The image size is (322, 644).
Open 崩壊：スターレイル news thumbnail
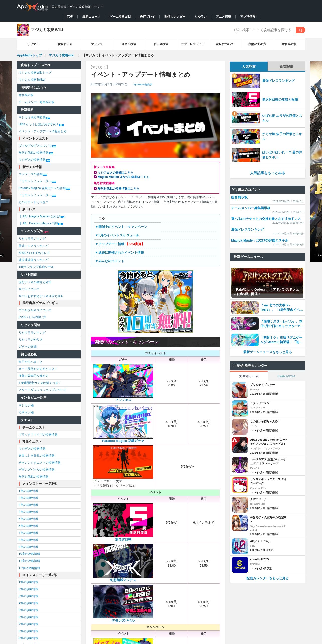[x=245, y=324]
